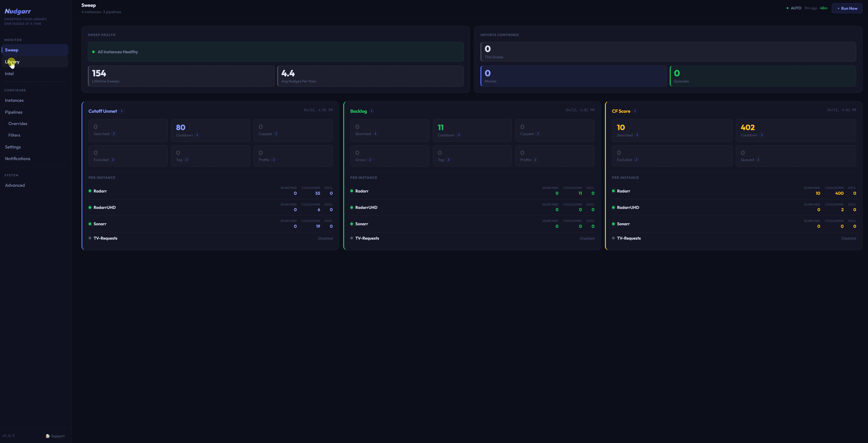Select Filters under Pipelines
868x443 pixels.
[x=35, y=135]
